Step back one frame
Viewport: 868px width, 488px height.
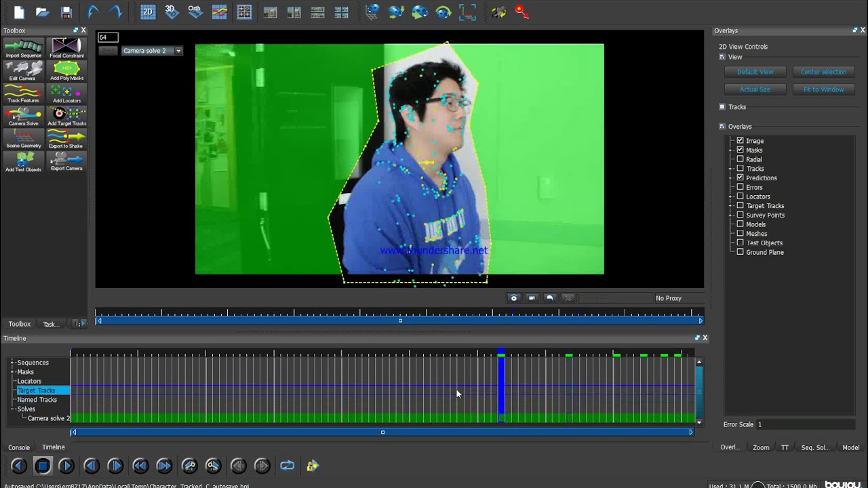click(92, 466)
